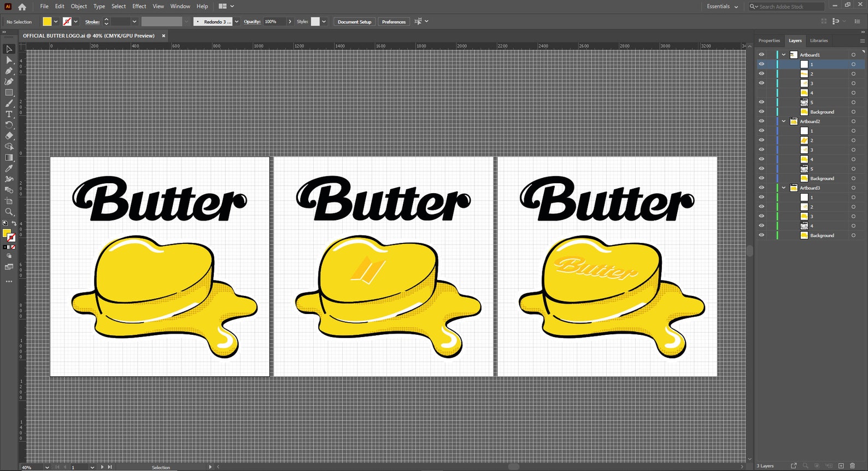Click the Document Setup button
This screenshot has height=471, width=868.
[x=354, y=22]
